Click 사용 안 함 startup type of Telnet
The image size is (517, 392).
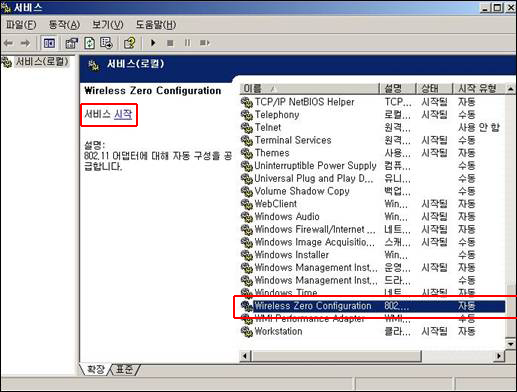(x=479, y=127)
